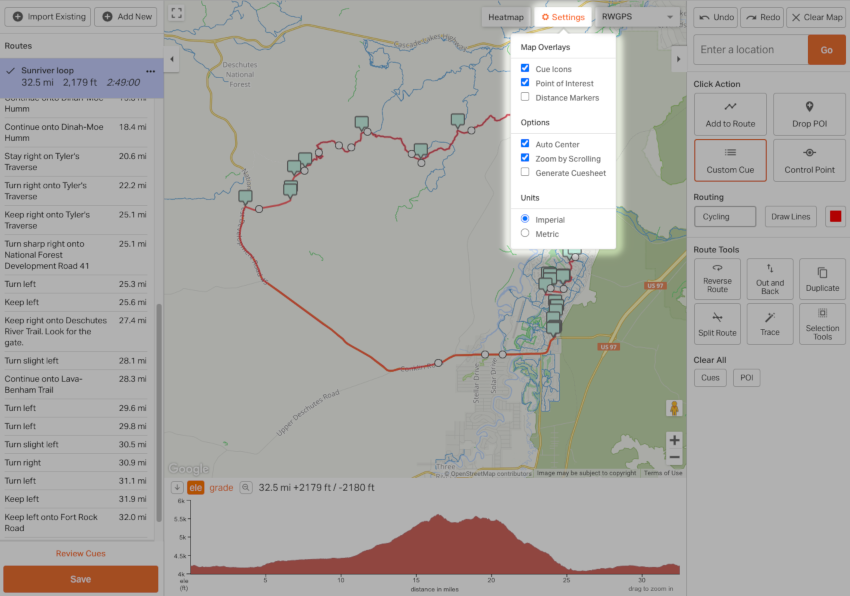This screenshot has width=850, height=596.
Task: Open Sunriver loop route options menu
Action: [151, 71]
